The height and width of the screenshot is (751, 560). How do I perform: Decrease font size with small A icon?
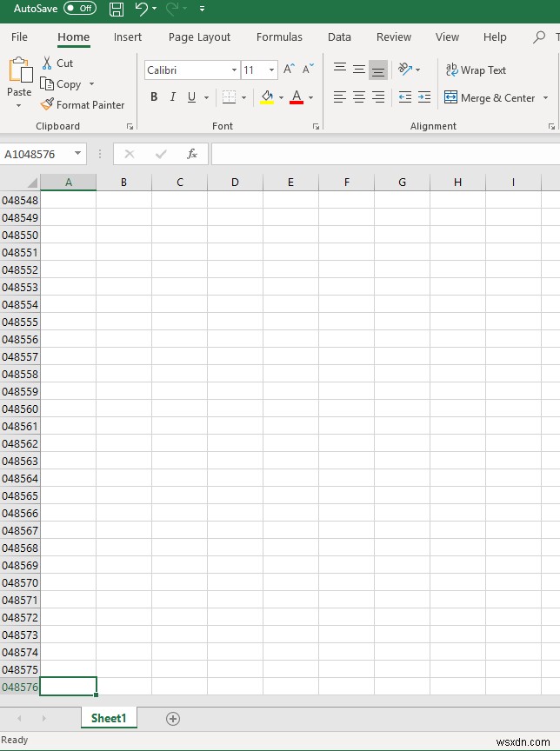(308, 70)
